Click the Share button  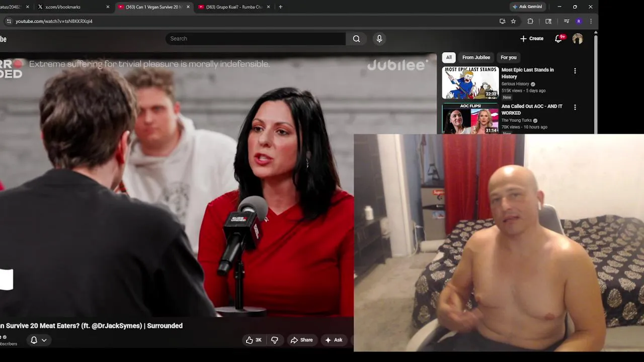(301, 340)
